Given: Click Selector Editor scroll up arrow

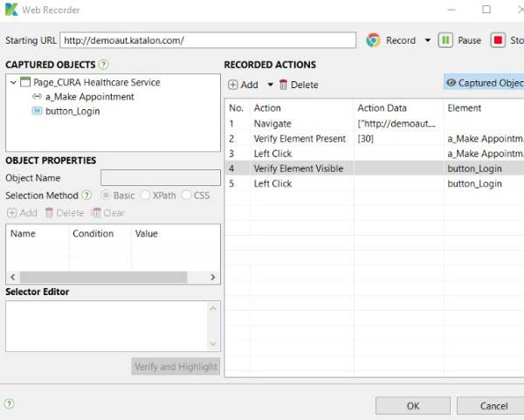Looking at the screenshot, I should pyautogui.click(x=213, y=308).
